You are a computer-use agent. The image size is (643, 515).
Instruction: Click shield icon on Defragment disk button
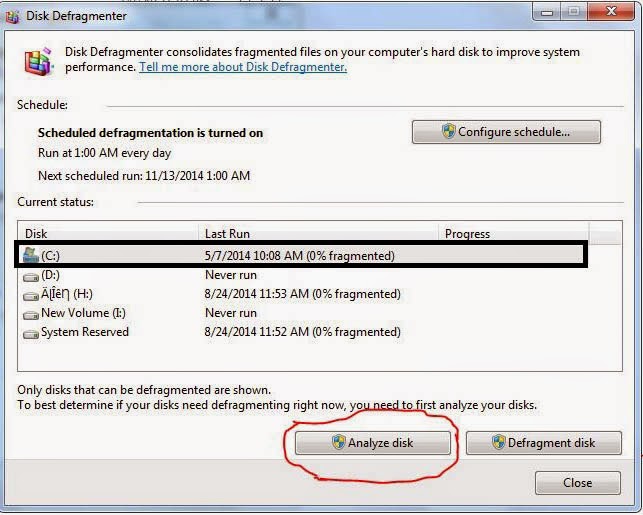pos(498,442)
